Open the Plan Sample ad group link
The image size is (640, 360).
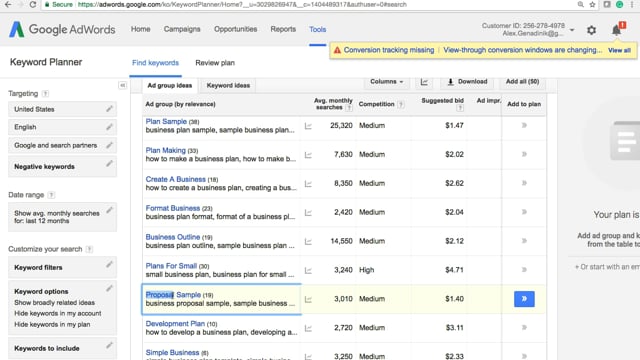point(166,121)
